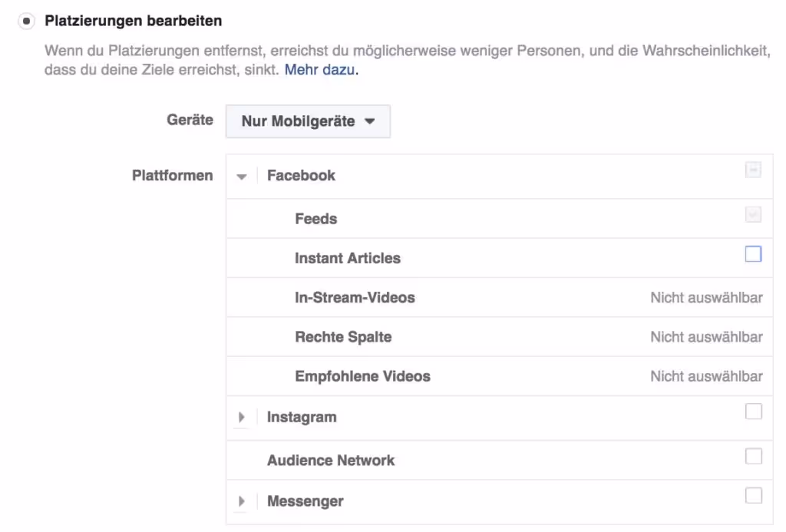This screenshot has width=786, height=532.
Task: Click the Instant Articles label
Action: point(348,258)
